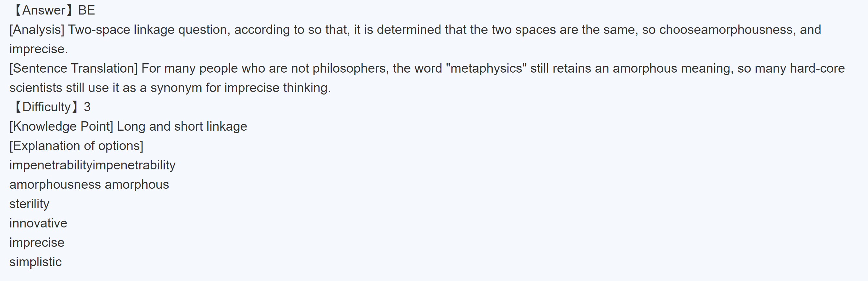Select the 'sterility' option
868x281 pixels.
(29, 204)
